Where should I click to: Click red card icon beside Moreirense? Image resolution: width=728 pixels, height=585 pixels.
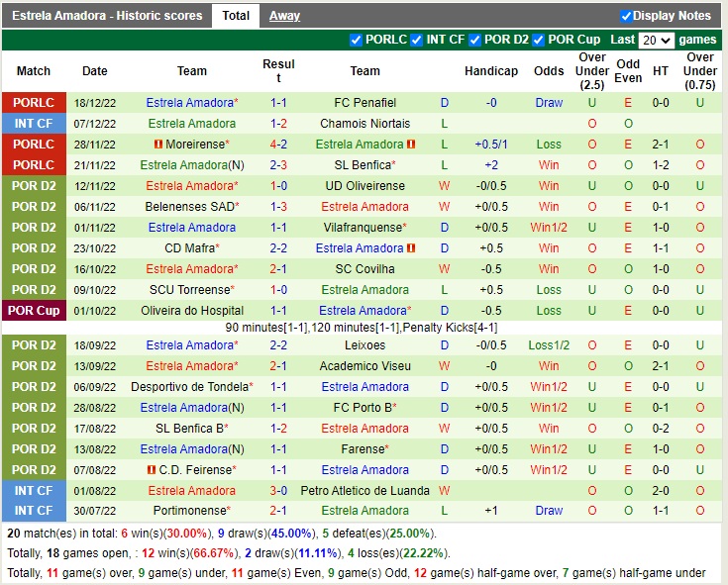click(158, 145)
